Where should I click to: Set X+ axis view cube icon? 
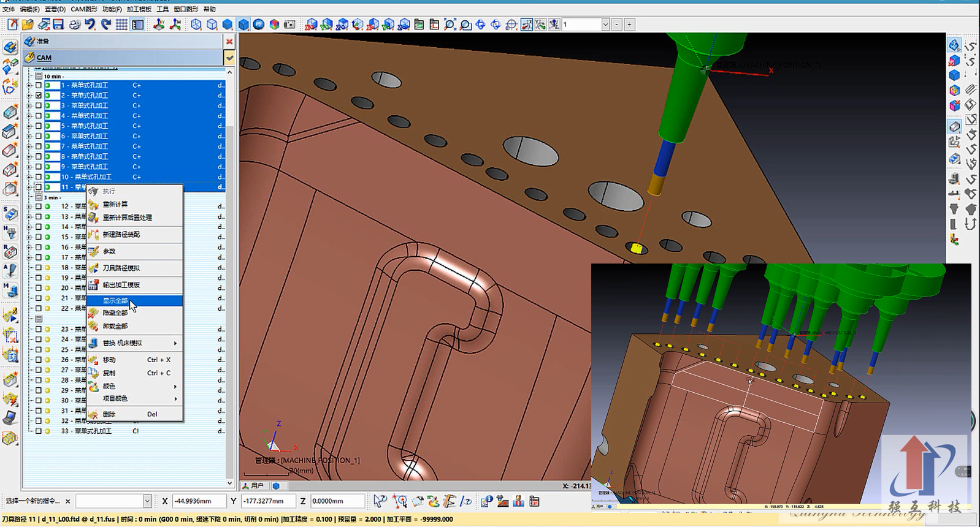pyautogui.click(x=312, y=25)
